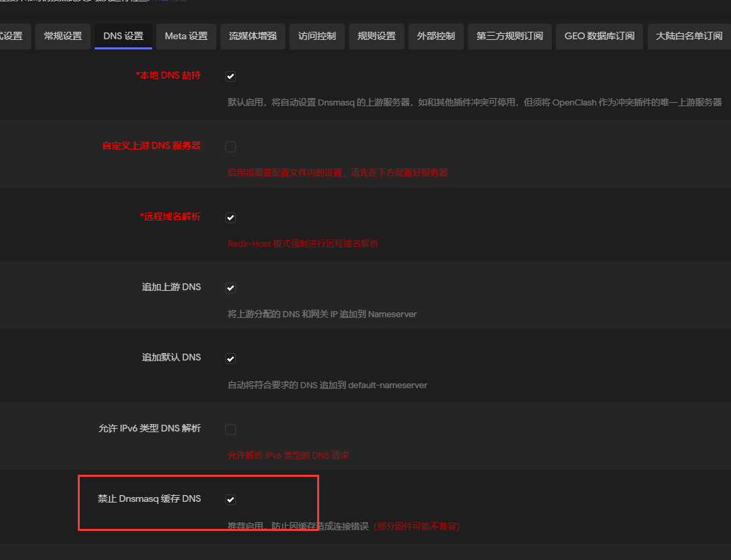Uncheck the 追加默认 DNS option
This screenshot has height=560, width=731.
231,358
